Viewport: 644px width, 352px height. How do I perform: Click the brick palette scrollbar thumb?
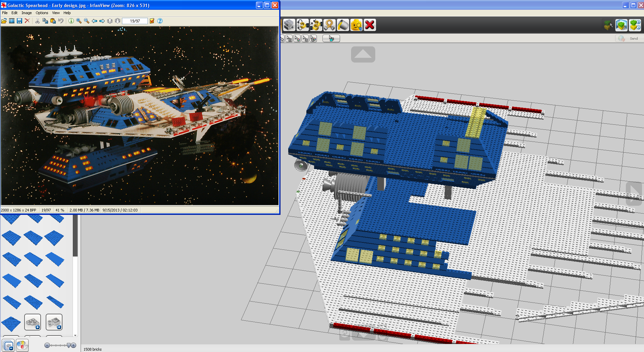click(x=75, y=236)
